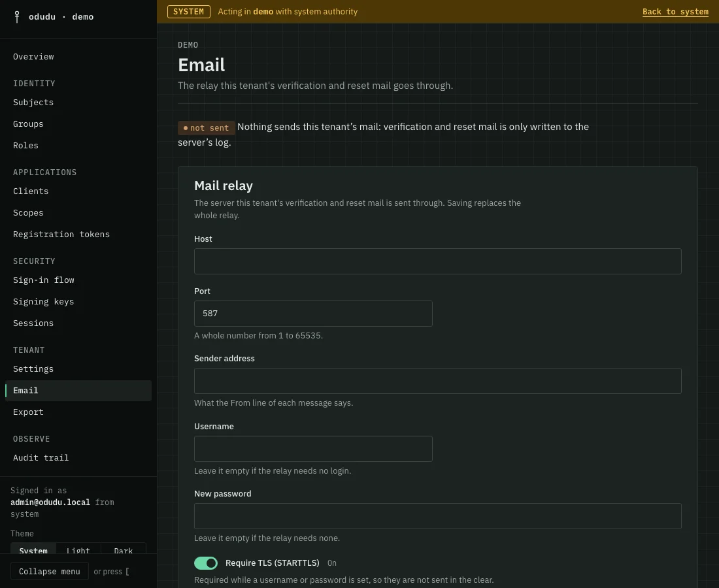Switch theme to Dark

pos(124,549)
